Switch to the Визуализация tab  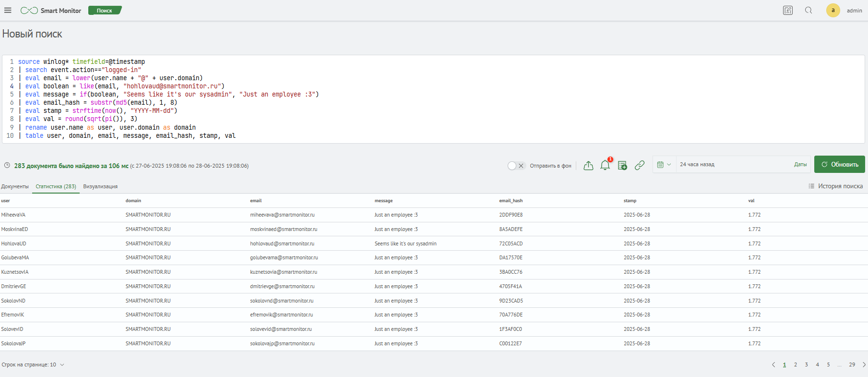100,186
